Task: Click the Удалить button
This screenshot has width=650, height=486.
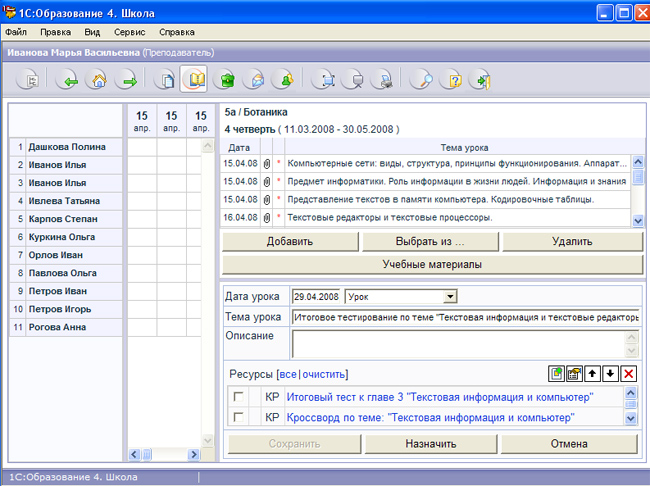Action: click(572, 241)
